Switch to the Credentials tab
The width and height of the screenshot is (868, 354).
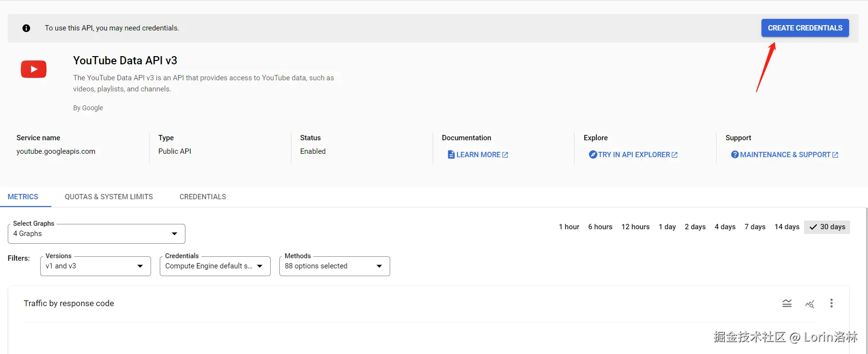(x=203, y=197)
